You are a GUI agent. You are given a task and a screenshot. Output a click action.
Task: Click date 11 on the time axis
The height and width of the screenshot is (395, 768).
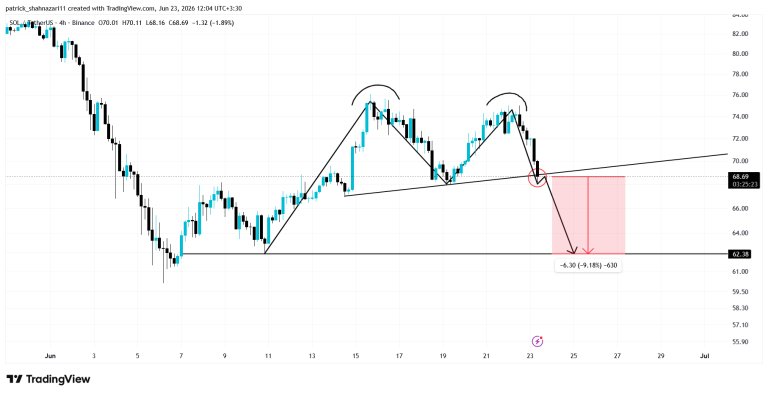click(268, 356)
